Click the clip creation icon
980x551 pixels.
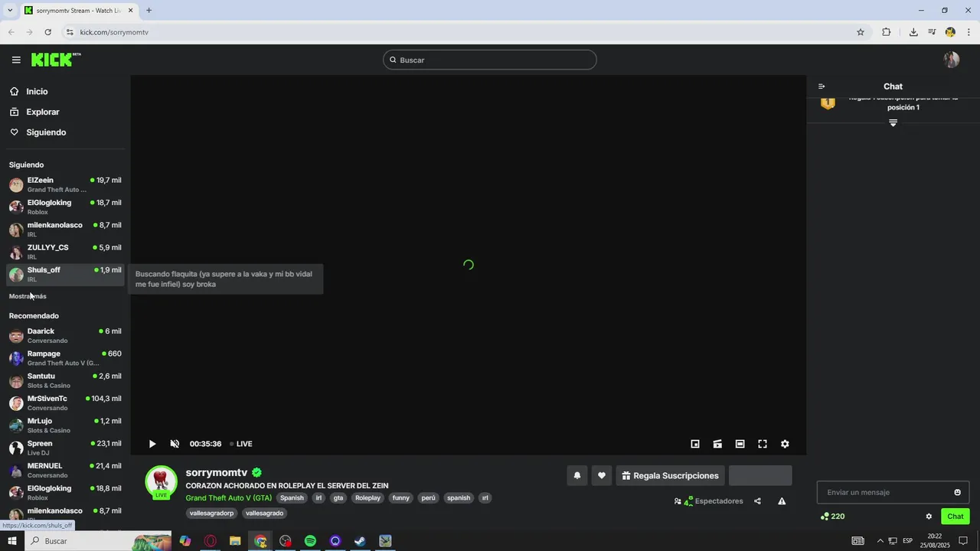pyautogui.click(x=717, y=444)
